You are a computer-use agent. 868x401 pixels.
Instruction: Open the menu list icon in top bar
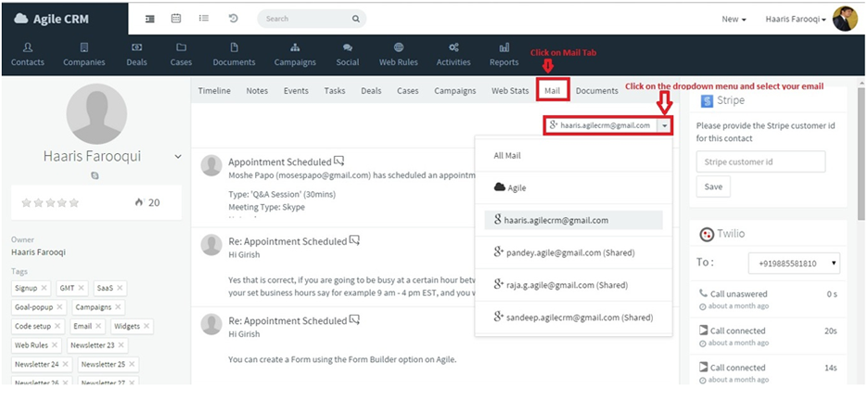pyautogui.click(x=150, y=19)
